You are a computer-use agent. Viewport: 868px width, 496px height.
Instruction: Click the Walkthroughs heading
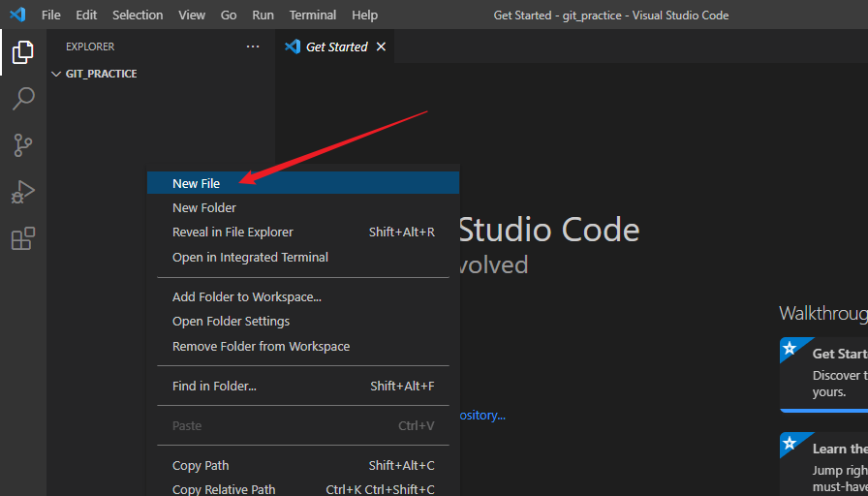(x=823, y=313)
